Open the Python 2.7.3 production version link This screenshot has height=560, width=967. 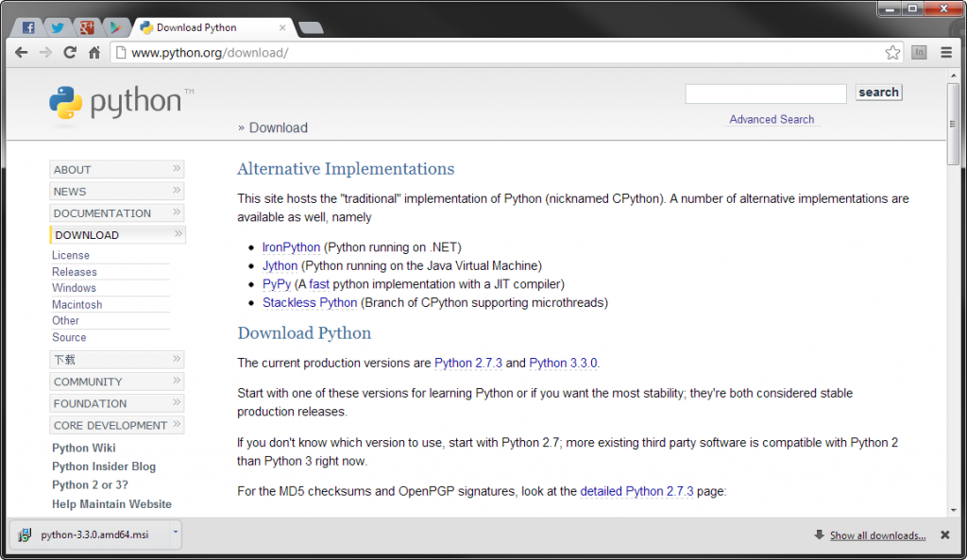pos(468,363)
